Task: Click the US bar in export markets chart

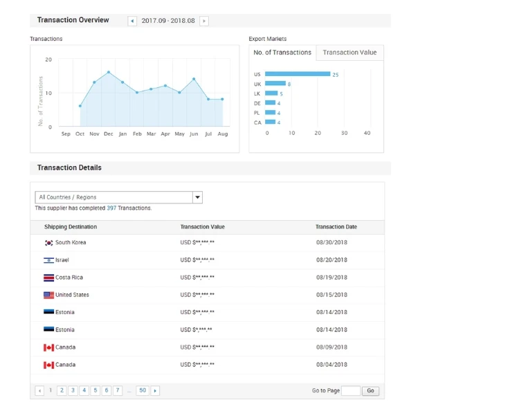Action: tap(297, 74)
